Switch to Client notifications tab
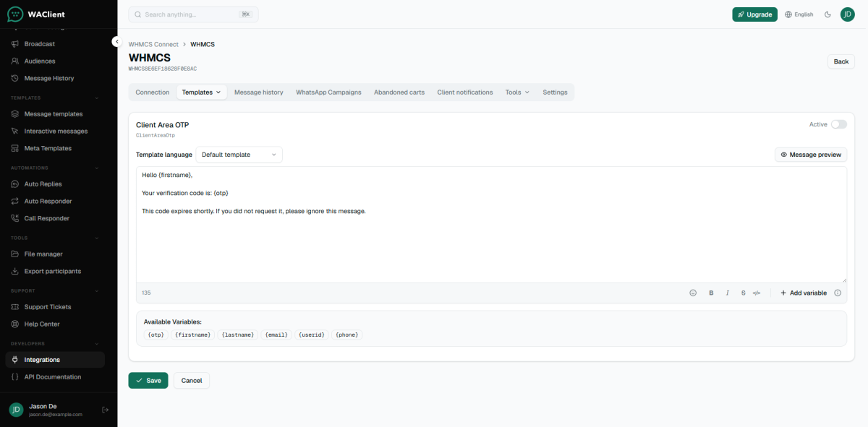This screenshot has height=427, width=868. (x=465, y=92)
